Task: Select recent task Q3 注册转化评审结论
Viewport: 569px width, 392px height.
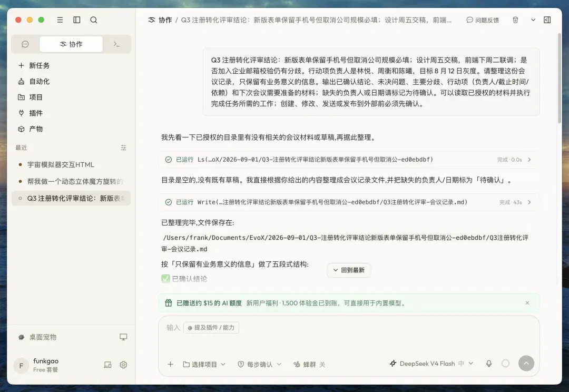Action: (x=71, y=198)
